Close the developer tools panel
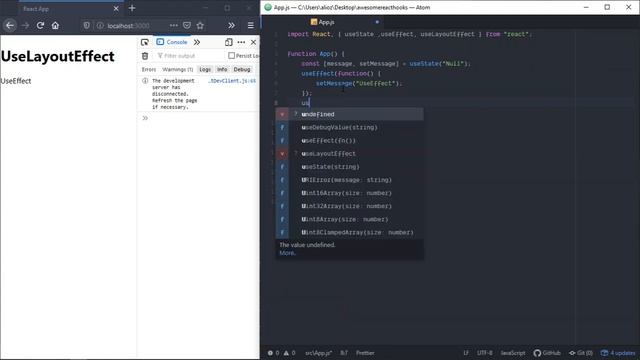The image size is (640, 360). [253, 42]
